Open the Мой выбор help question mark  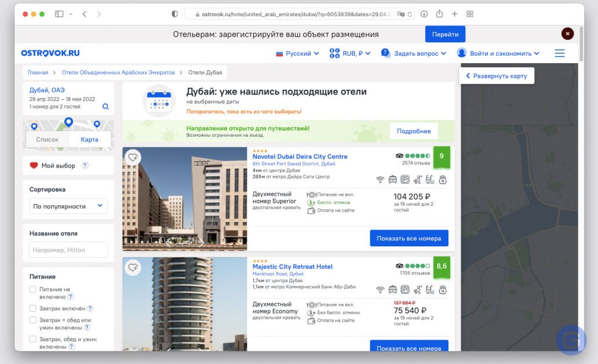pos(85,166)
